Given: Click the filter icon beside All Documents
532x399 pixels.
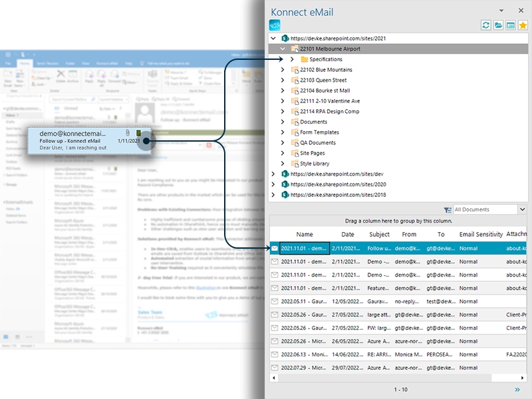Looking at the screenshot, I should point(448,210).
